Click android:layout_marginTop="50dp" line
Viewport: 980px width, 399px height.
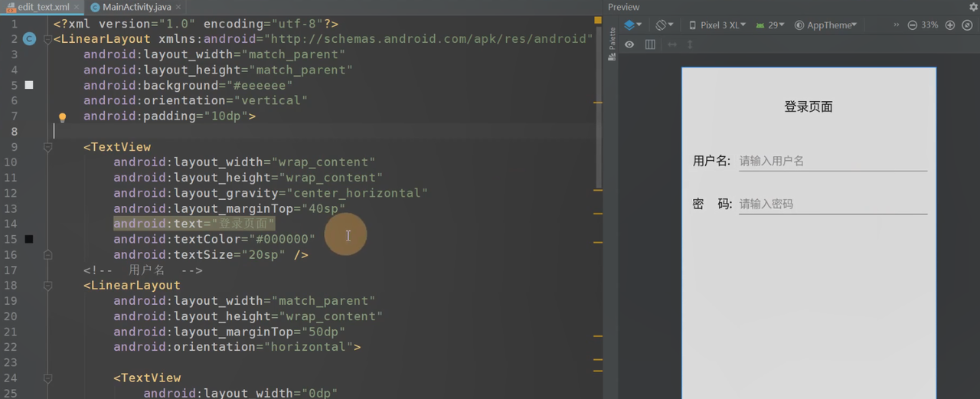(230, 332)
